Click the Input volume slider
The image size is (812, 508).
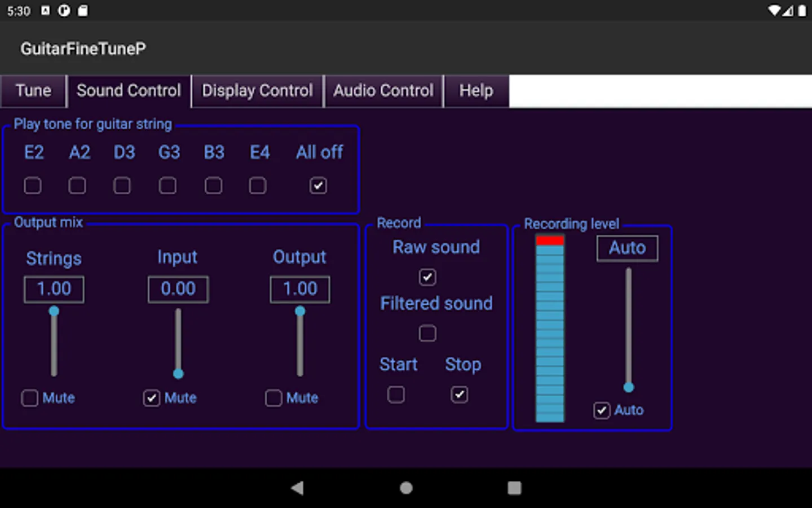click(178, 342)
